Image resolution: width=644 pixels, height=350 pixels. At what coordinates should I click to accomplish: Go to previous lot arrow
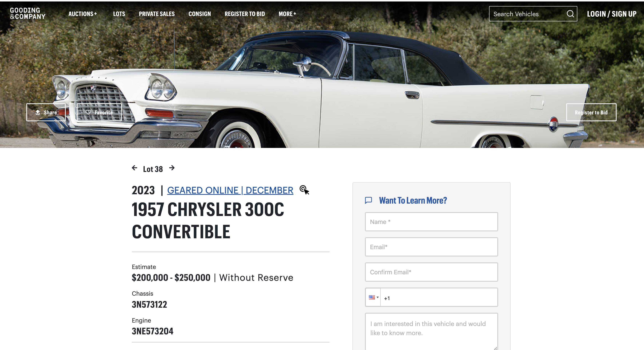click(x=135, y=168)
